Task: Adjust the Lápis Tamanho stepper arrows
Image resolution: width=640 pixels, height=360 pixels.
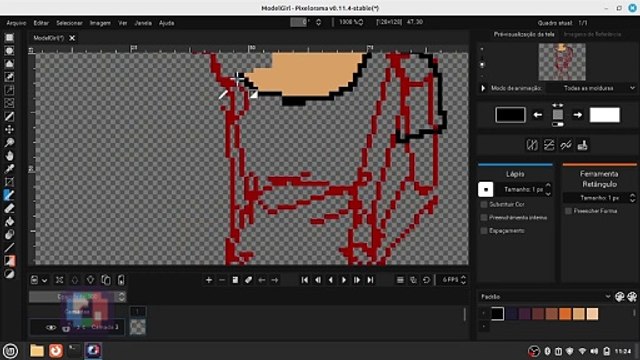Action: [x=548, y=189]
